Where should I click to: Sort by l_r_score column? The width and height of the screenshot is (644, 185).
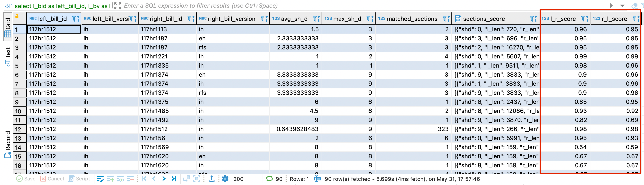click(587, 19)
